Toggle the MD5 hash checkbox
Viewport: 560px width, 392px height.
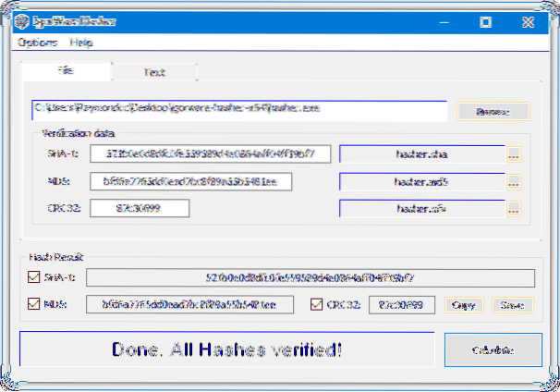tap(35, 304)
